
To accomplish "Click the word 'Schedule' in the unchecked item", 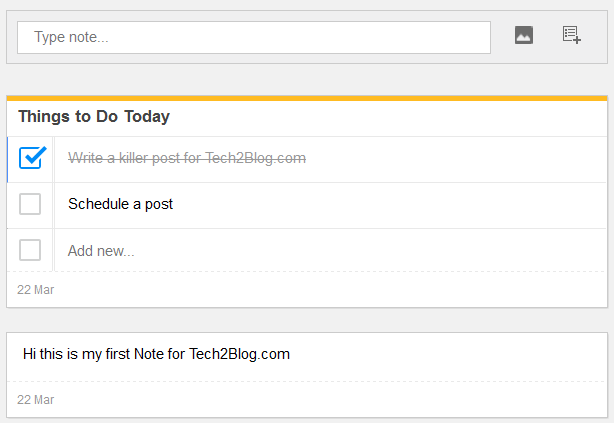I will tap(98, 204).
